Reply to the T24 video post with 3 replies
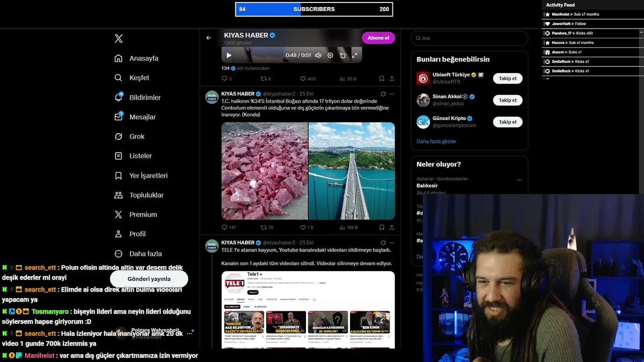The image size is (644, 362). (226, 78)
